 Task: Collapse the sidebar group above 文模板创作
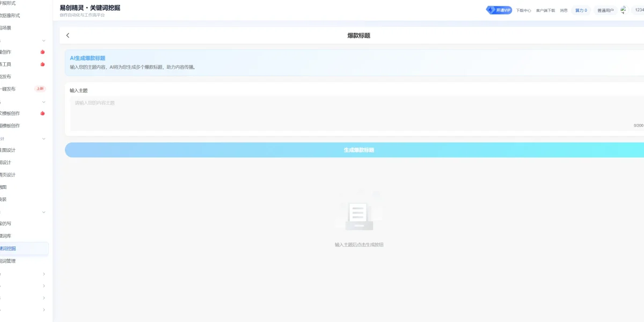pyautogui.click(x=44, y=101)
